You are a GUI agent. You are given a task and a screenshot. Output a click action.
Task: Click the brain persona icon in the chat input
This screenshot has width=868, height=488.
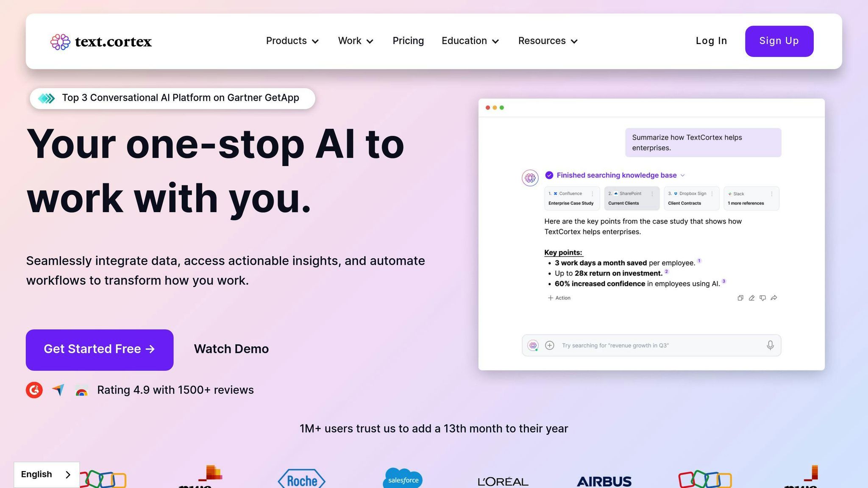click(533, 345)
